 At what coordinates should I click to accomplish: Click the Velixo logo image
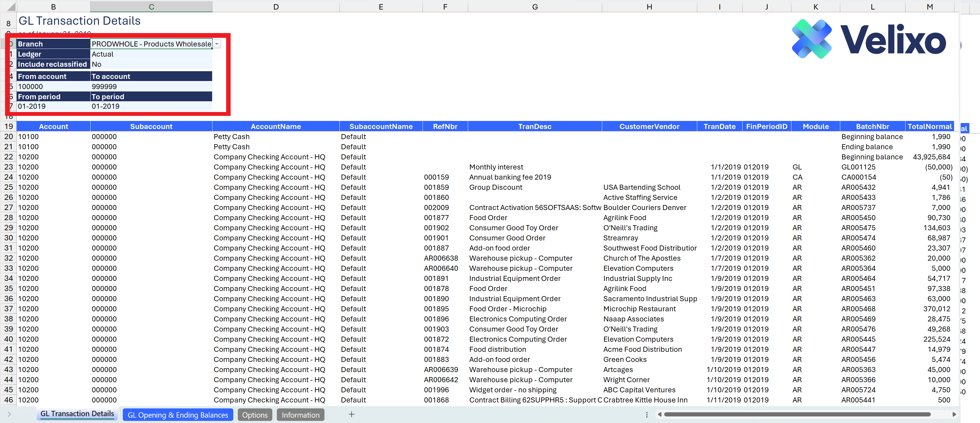click(x=869, y=39)
